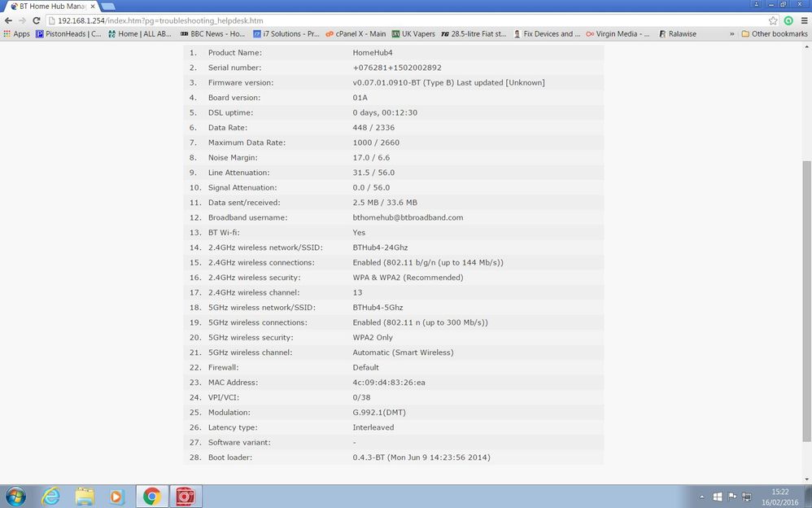This screenshot has width=812, height=508.
Task: Open the UK Vapers bookmark
Action: pyautogui.click(x=413, y=33)
